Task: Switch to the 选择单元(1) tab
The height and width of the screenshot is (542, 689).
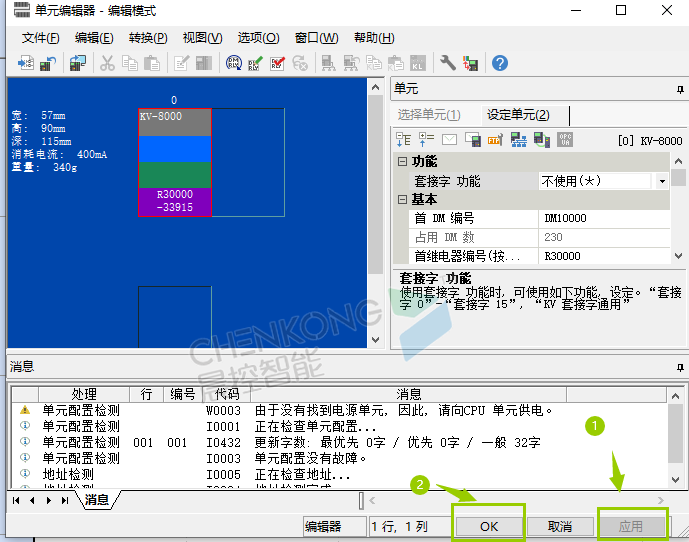Action: click(429, 115)
